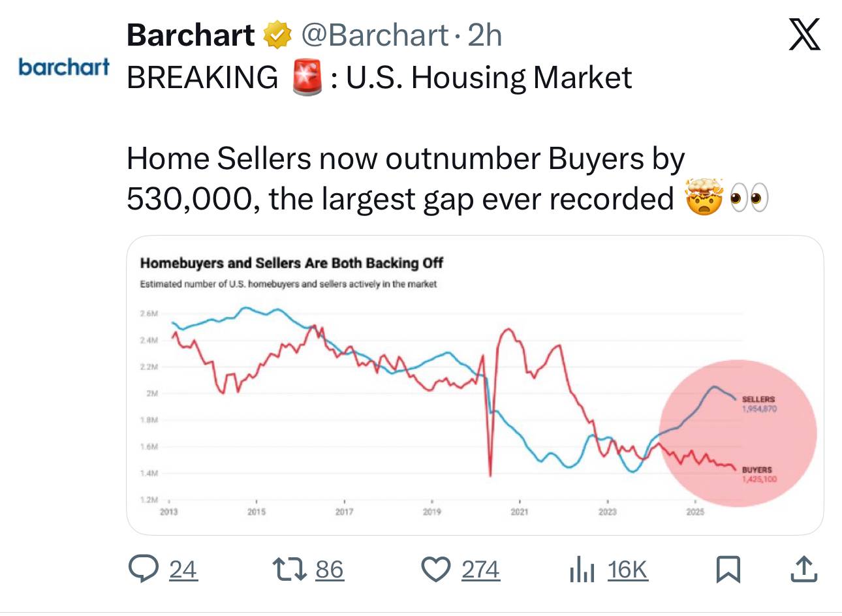Like the post with heart icon

pyautogui.click(x=435, y=569)
